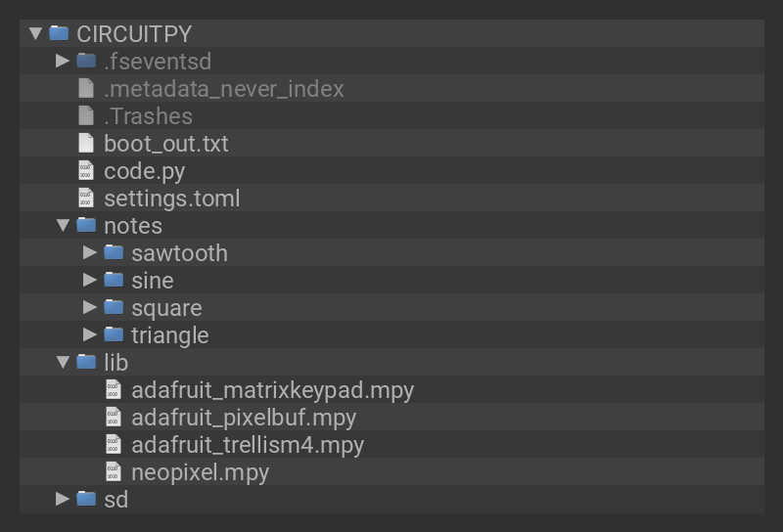Screen dimensions: 783x532
Task: Click the neopixel.mpy file icon
Action: pos(114,472)
